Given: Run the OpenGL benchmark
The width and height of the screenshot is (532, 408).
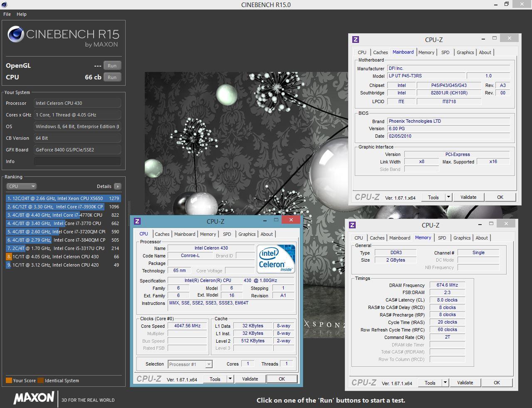Looking at the screenshot, I should click(112, 66).
